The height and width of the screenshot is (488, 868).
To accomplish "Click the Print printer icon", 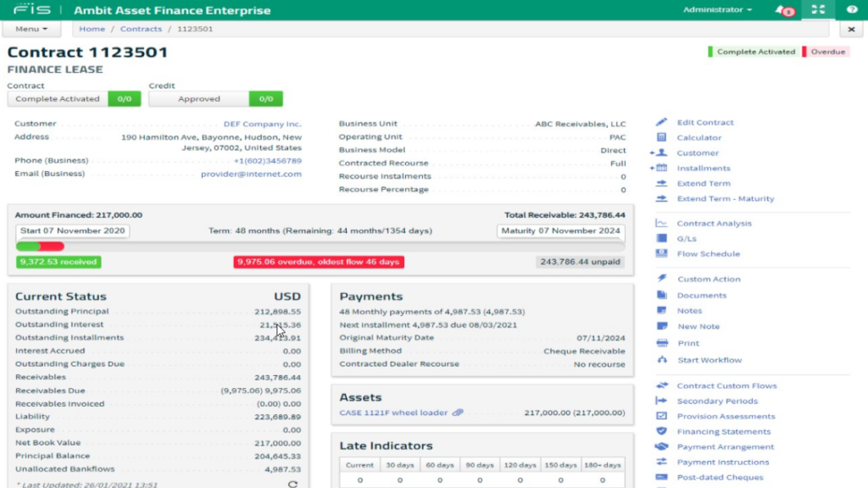I will [x=662, y=343].
